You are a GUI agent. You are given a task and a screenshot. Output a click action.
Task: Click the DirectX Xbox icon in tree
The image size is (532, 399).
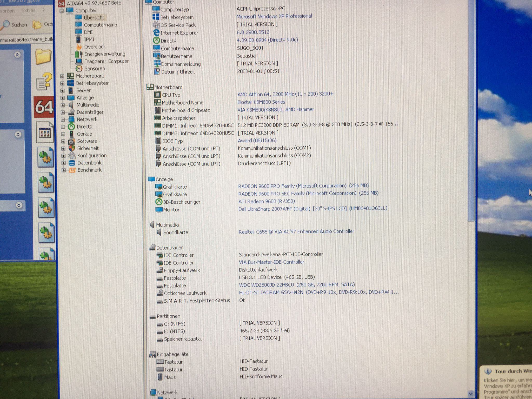pos(71,127)
